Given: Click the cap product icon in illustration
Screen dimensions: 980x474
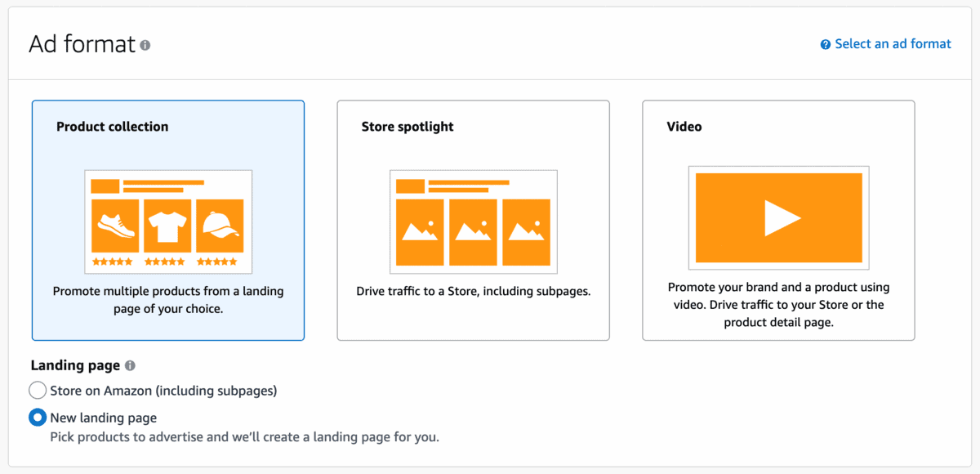Looking at the screenshot, I should coord(220,226).
